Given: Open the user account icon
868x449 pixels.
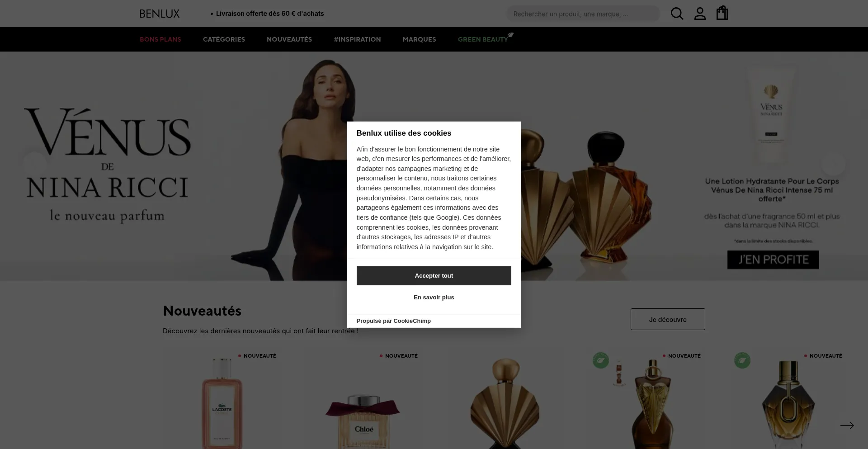Looking at the screenshot, I should pyautogui.click(x=700, y=14).
